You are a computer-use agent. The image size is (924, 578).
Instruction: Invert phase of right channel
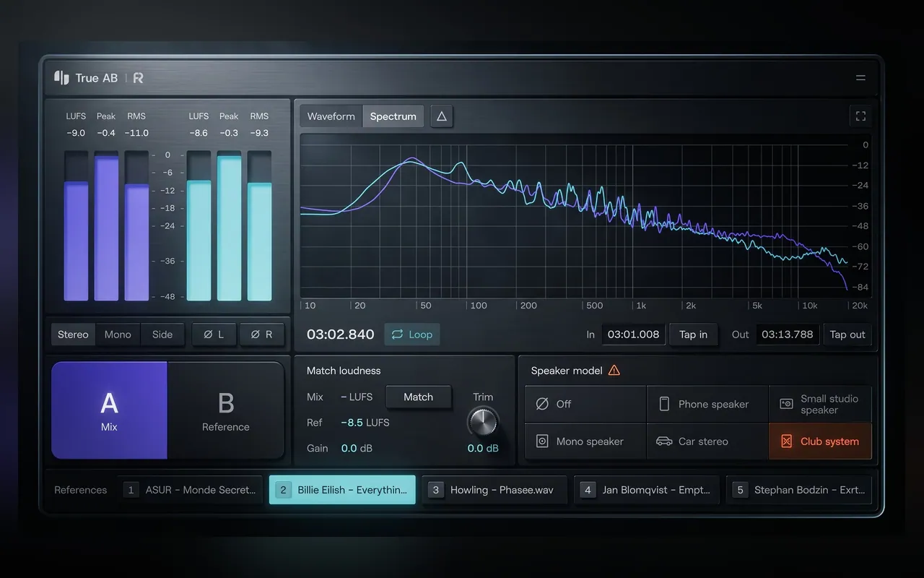(262, 335)
